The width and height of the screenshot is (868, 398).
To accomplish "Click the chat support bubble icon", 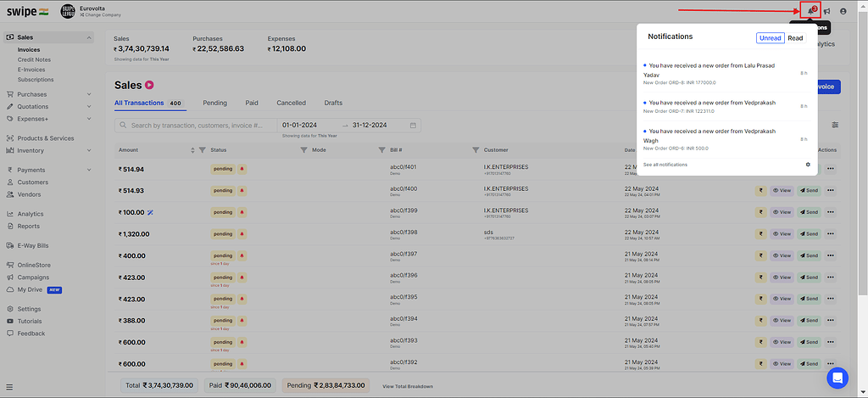I will pyautogui.click(x=837, y=378).
